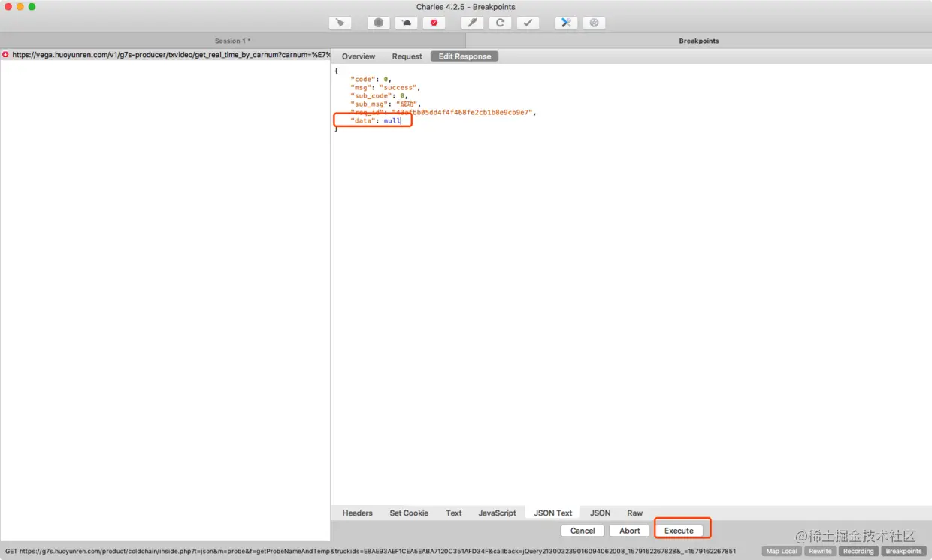Toggle the red Breakpoints toolbar icon
This screenshot has height=560, width=932.
(434, 23)
